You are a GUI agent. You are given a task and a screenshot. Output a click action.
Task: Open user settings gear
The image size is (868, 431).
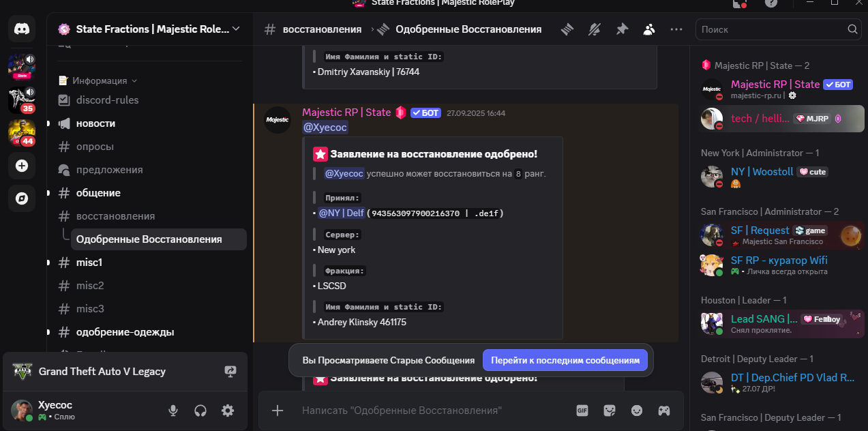tap(228, 411)
